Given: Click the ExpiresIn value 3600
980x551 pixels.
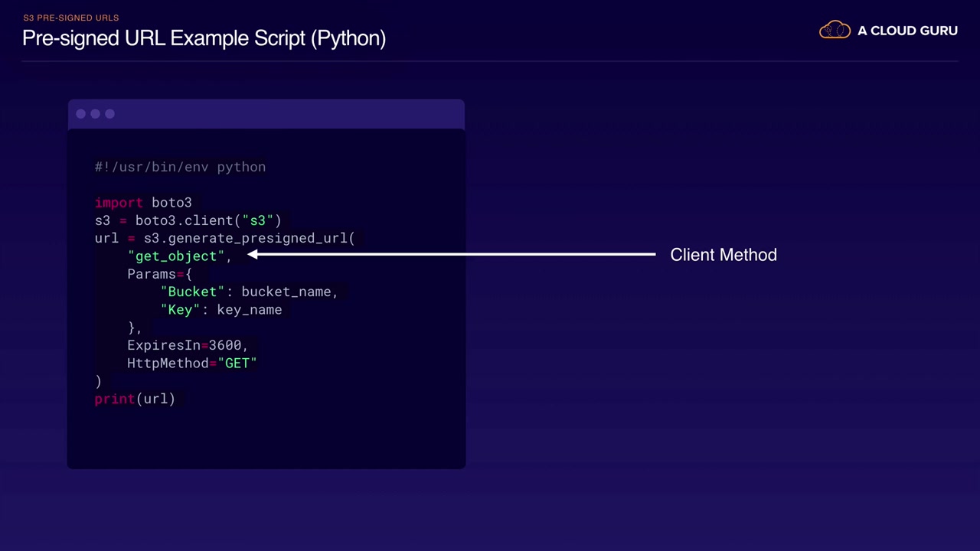Looking at the screenshot, I should click(224, 345).
